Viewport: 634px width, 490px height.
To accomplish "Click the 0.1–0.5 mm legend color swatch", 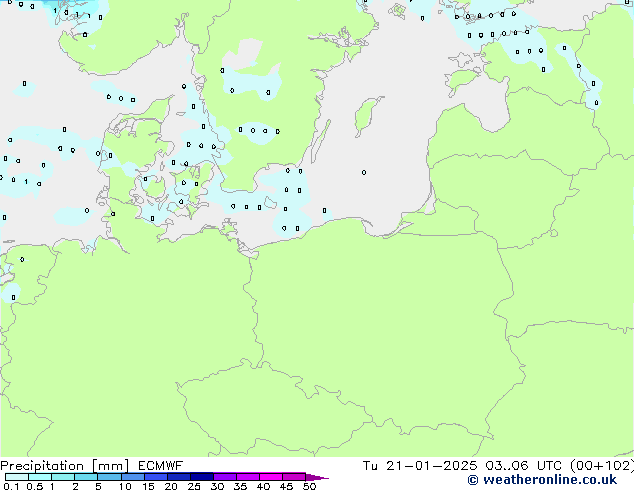I will pos(17,477).
